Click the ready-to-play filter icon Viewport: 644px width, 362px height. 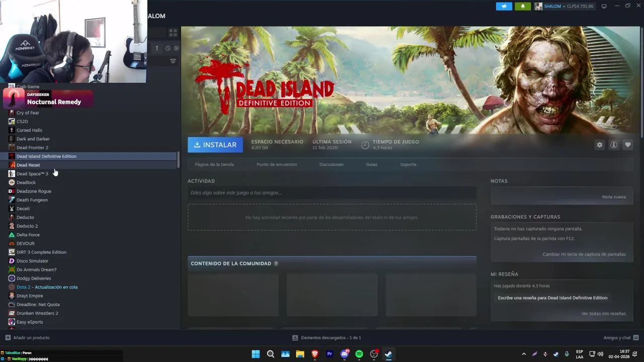click(x=176, y=48)
